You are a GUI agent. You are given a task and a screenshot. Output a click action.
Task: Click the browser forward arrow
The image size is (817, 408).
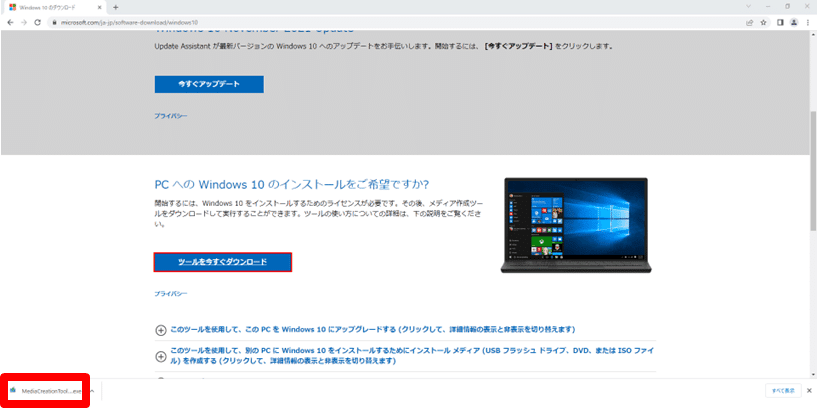pyautogui.click(x=24, y=22)
